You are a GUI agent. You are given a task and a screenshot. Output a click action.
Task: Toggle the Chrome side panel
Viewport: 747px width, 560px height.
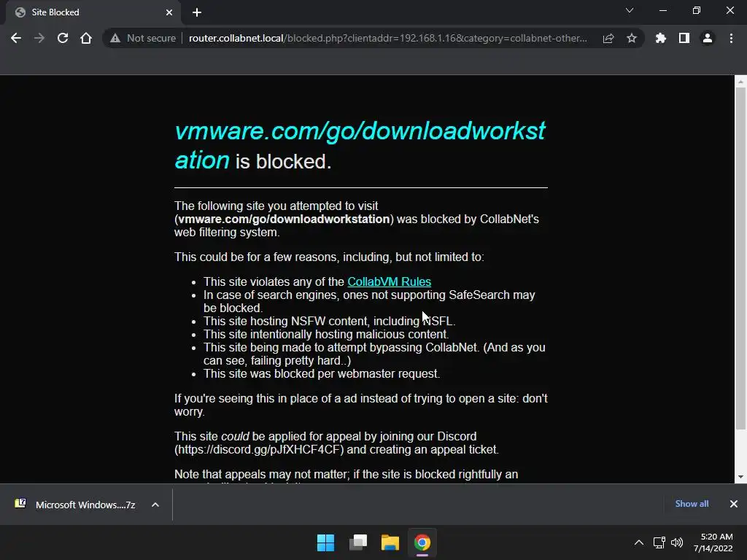[684, 38]
